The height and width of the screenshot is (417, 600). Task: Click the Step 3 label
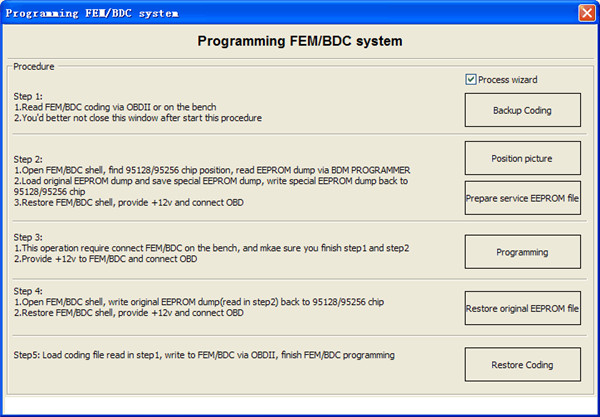pyautogui.click(x=28, y=235)
